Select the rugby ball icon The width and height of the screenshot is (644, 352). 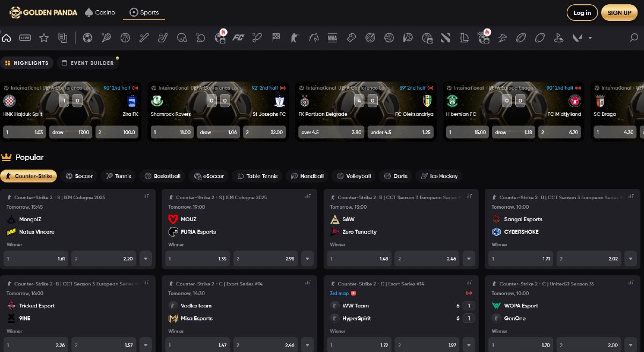[521, 38]
